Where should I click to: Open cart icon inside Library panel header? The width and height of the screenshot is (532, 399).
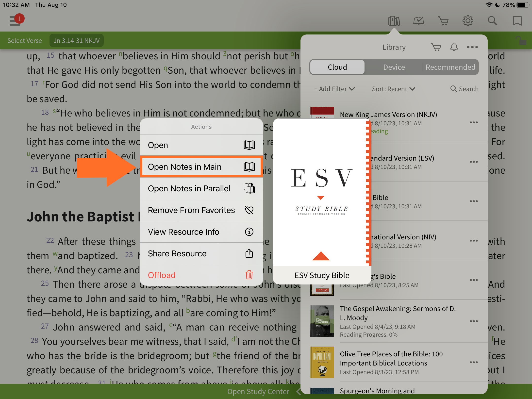(436, 47)
